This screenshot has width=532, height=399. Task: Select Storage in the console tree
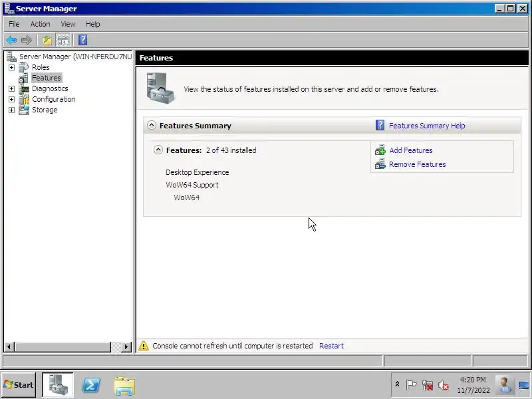45,110
